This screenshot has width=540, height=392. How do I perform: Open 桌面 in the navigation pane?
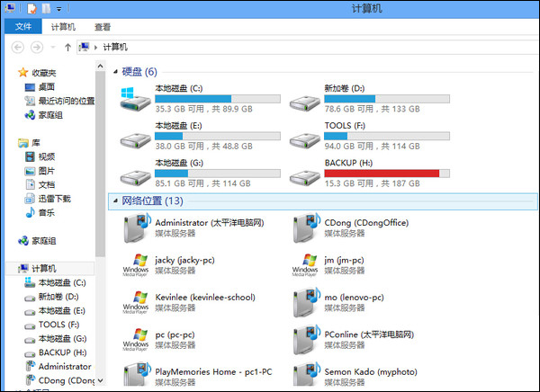[x=40, y=86]
